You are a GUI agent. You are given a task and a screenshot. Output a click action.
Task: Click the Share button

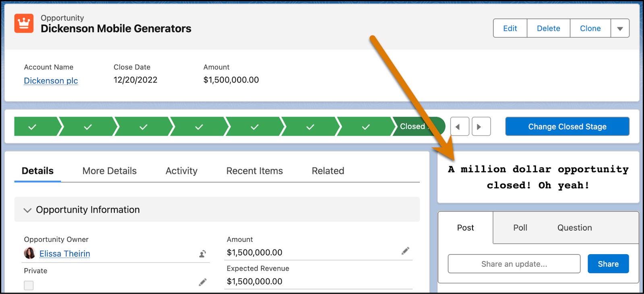[x=608, y=264]
